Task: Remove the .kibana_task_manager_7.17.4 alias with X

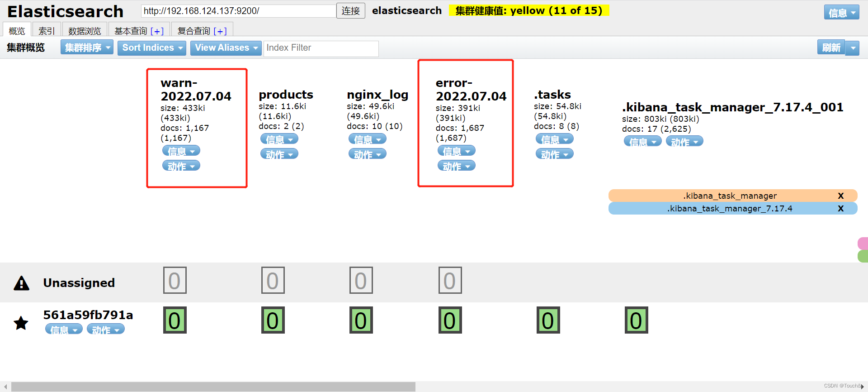Action: click(841, 208)
